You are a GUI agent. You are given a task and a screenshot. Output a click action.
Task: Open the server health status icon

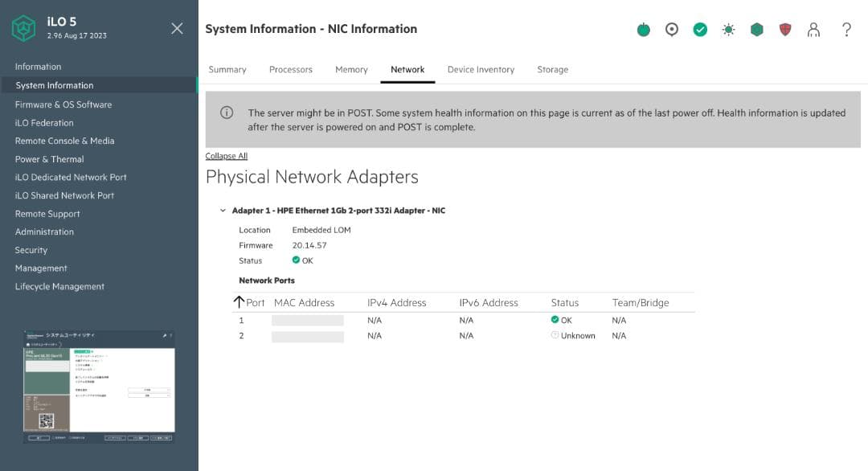700,29
